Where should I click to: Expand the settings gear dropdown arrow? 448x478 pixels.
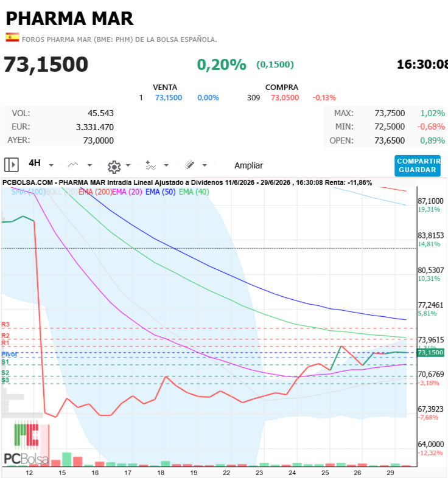[x=128, y=165]
